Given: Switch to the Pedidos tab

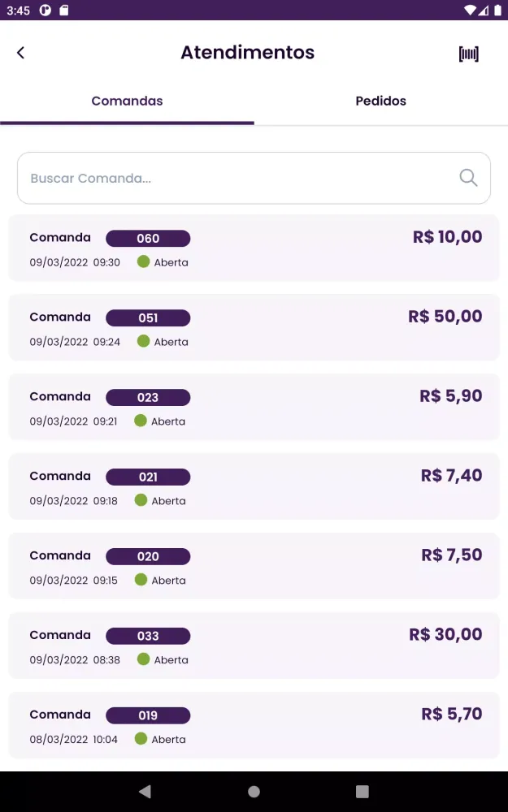Looking at the screenshot, I should tap(381, 101).
